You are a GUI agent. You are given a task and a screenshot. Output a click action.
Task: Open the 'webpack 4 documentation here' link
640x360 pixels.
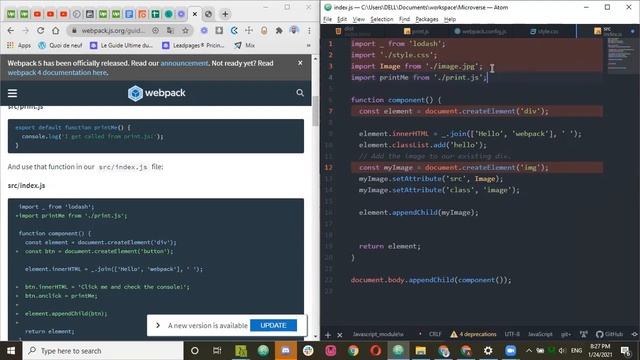pos(57,73)
